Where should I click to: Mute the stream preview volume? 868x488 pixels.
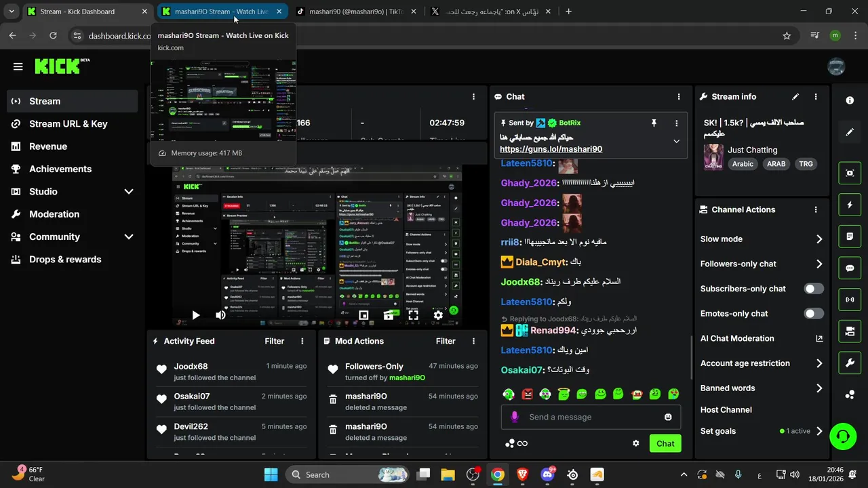[x=220, y=315]
